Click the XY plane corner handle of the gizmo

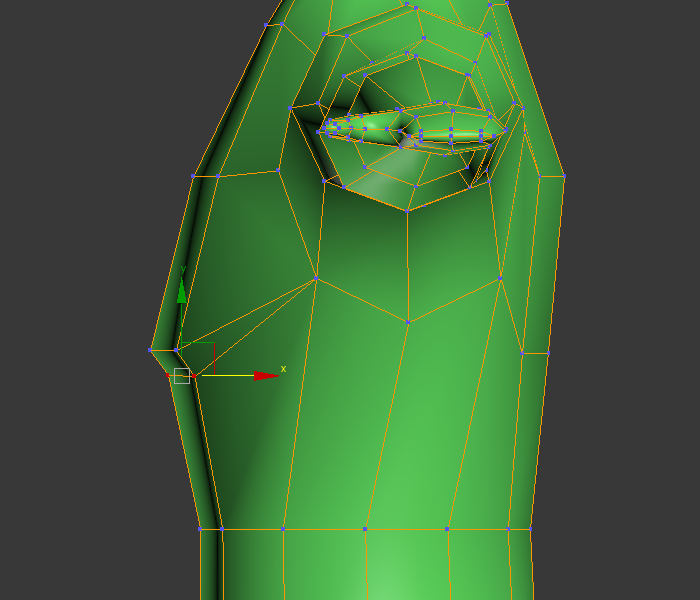point(198,358)
